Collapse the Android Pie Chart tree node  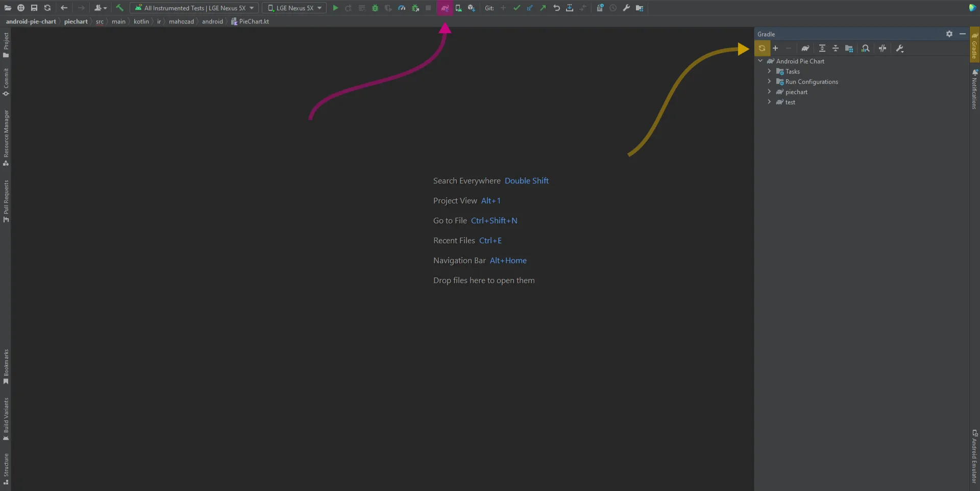coord(760,61)
